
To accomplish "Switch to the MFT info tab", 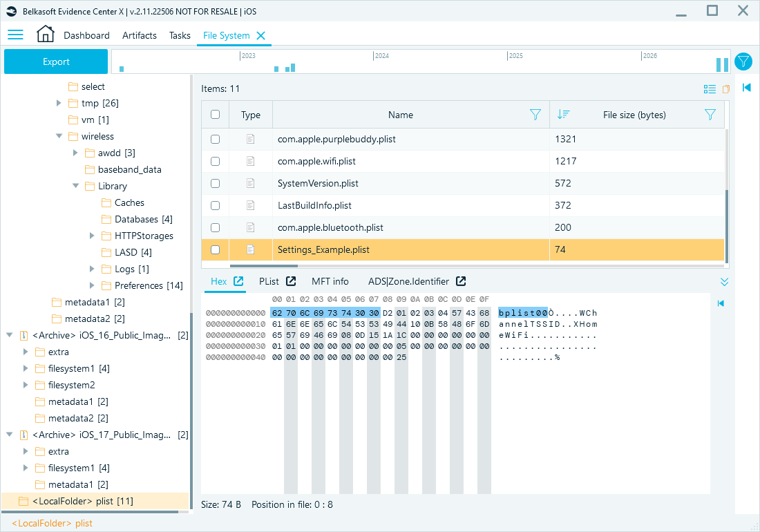I will point(330,281).
